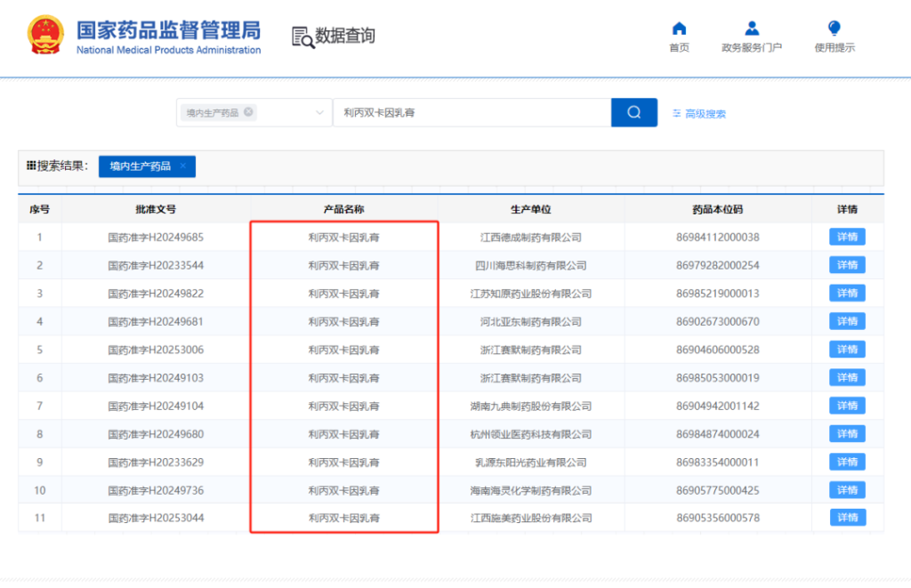Click the 药品本位码 column header
This screenshot has width=911, height=588.
pos(718,209)
